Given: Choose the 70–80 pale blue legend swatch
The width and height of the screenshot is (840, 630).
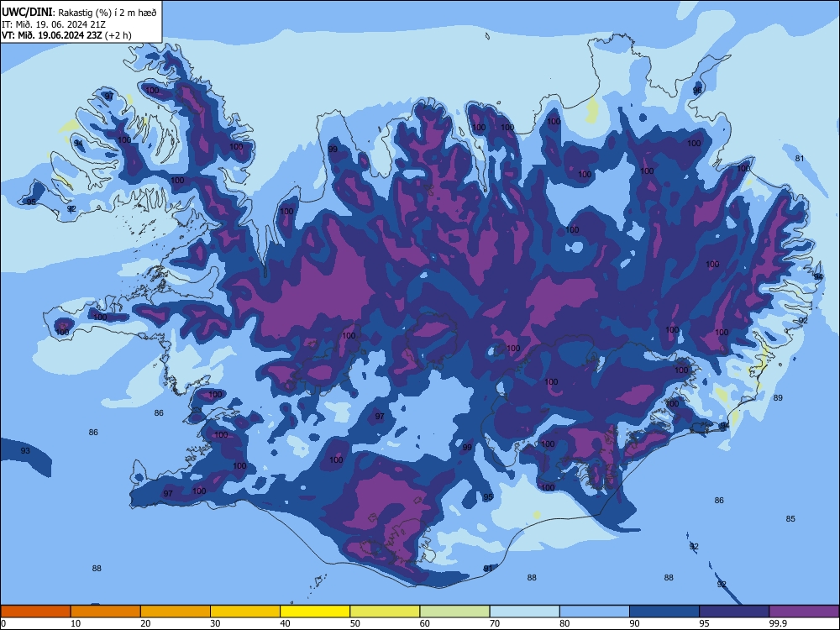Looking at the screenshot, I should (x=524, y=612).
